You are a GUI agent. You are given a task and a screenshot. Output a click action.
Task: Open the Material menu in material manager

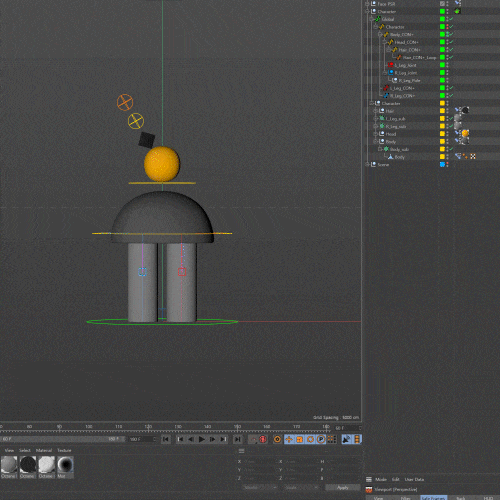[x=44, y=450]
